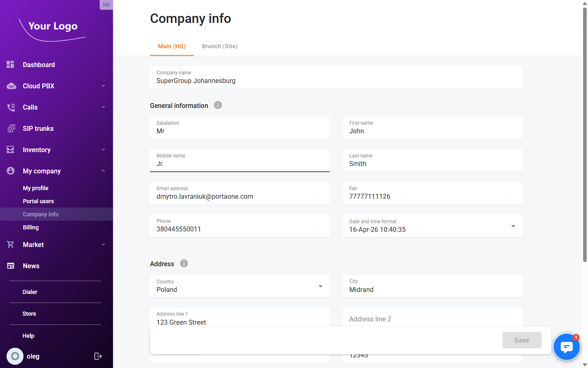Open the chat support bubble
Screen dimensions: 588x368
click(x=567, y=346)
